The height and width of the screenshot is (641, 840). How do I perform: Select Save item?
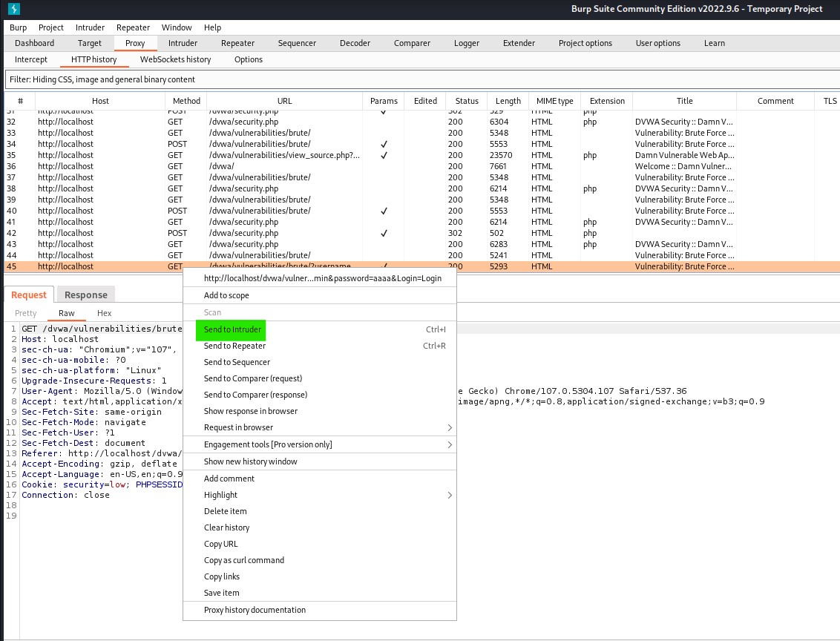320,593
